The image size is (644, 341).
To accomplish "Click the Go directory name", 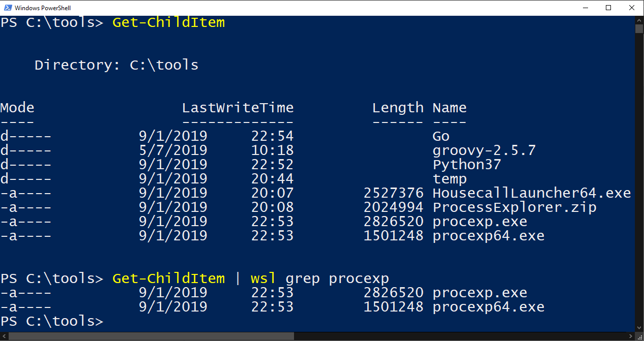I will (x=441, y=136).
